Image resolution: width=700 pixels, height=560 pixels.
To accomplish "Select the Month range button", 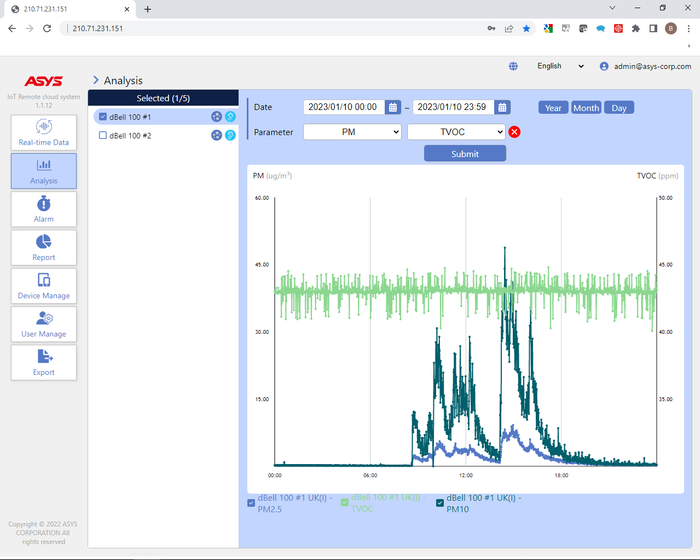I will coord(586,108).
